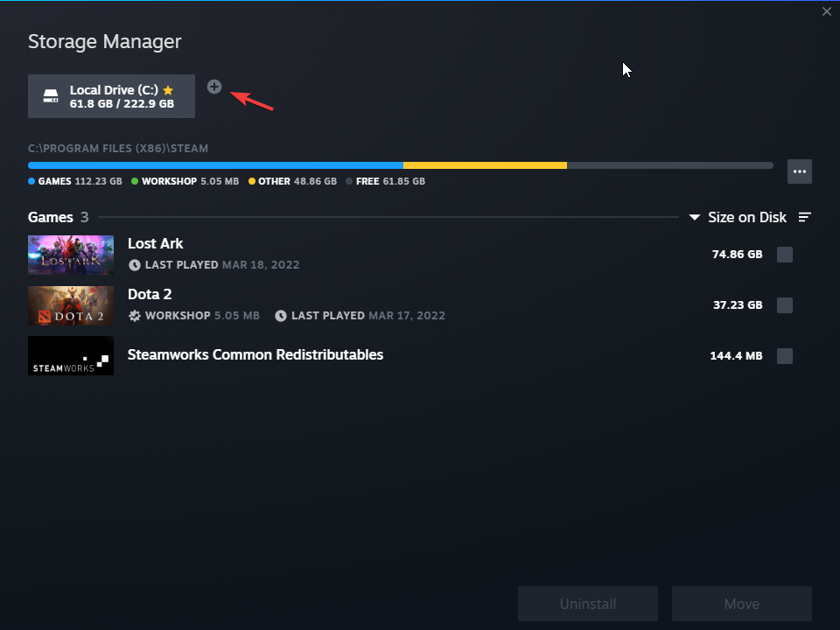The width and height of the screenshot is (840, 630).
Task: Click the C:\PROGRAM FILES (X86)\STEAM path
Action: (118, 149)
